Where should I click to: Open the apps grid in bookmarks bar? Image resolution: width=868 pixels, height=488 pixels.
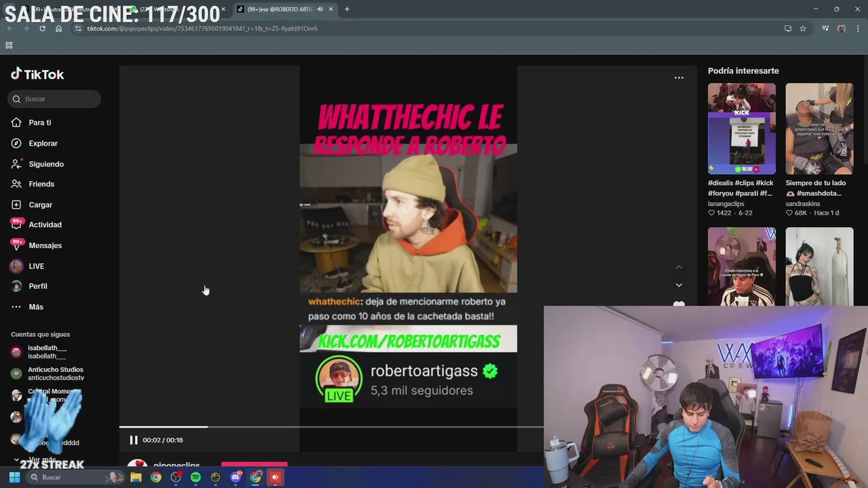tap(9, 45)
